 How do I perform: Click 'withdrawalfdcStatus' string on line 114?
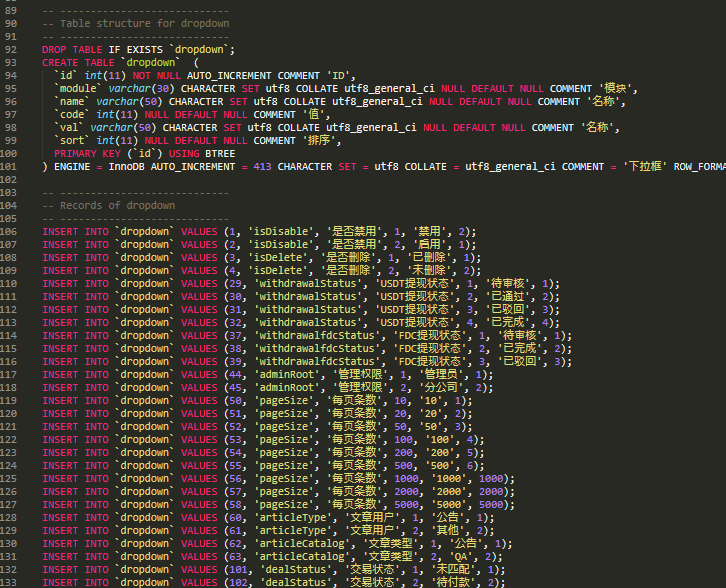(x=317, y=335)
